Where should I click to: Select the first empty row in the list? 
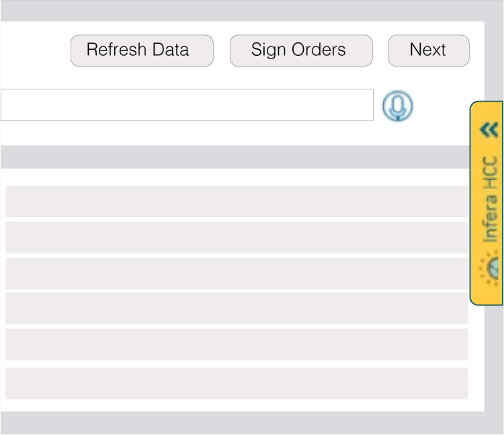[x=237, y=202]
